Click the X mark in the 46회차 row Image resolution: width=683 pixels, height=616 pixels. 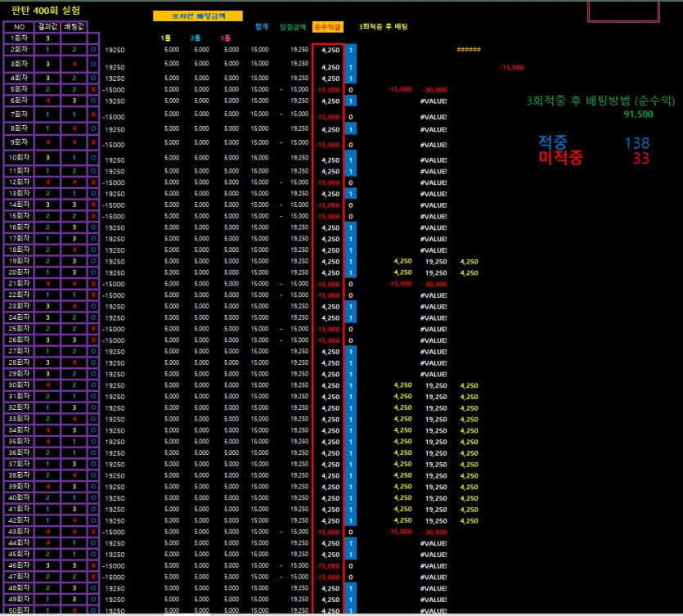pyautogui.click(x=93, y=565)
